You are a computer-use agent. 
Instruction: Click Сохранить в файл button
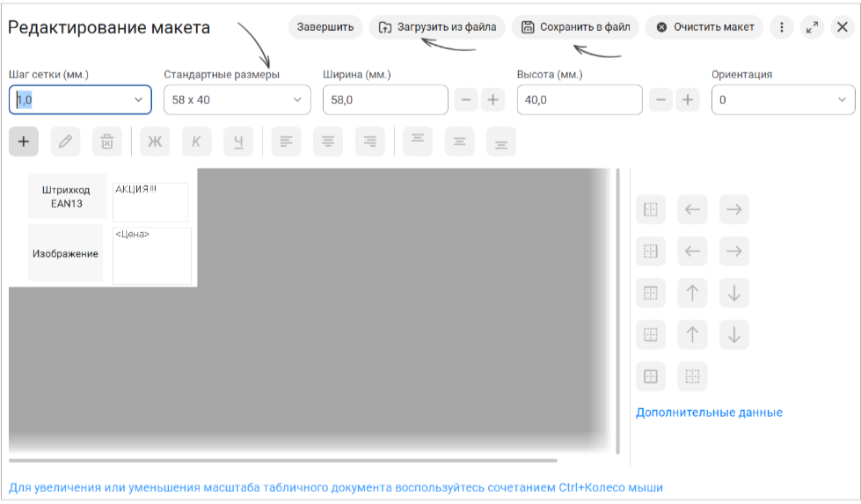tap(575, 27)
